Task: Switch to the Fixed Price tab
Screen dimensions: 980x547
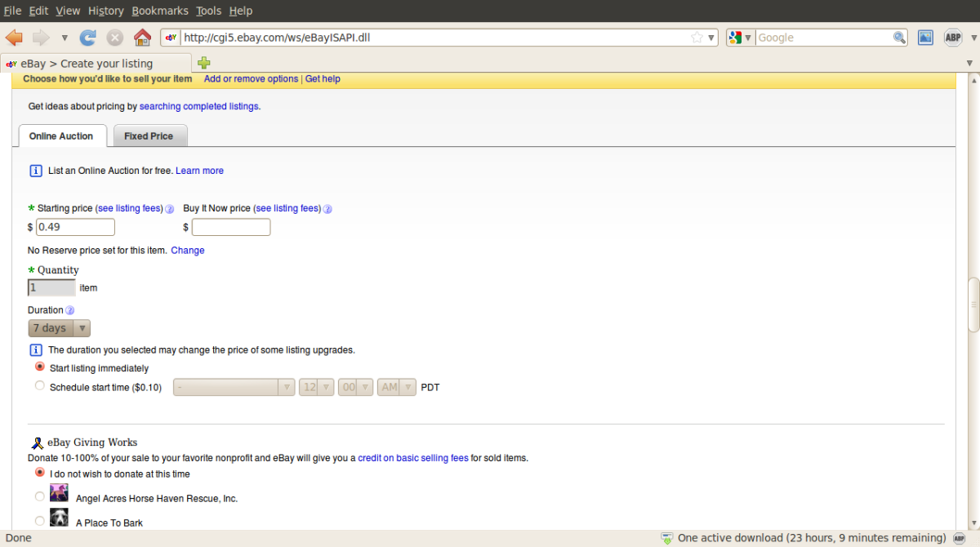Action: [x=149, y=136]
